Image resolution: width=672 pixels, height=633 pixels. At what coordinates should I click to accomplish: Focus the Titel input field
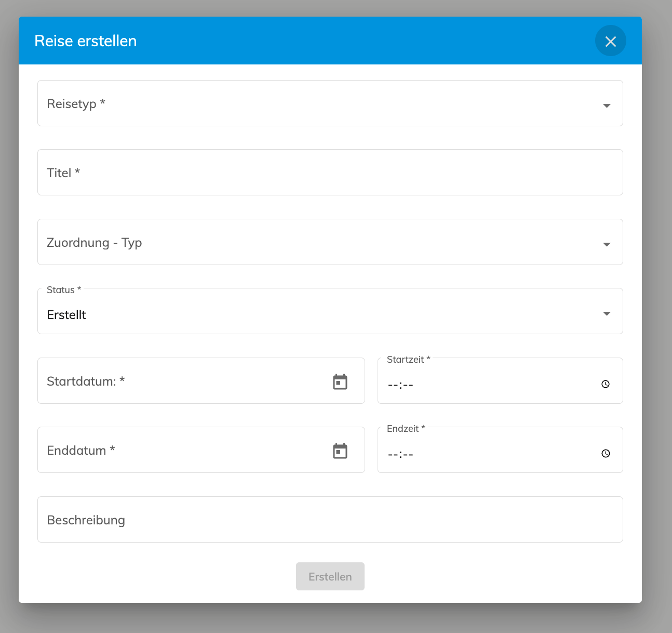coord(330,173)
